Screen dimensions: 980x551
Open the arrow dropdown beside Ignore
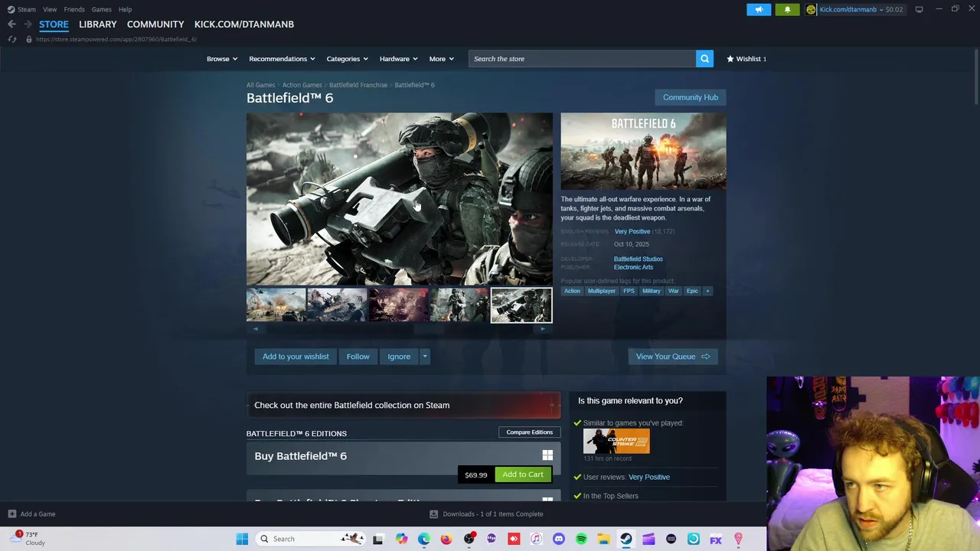[x=425, y=357]
